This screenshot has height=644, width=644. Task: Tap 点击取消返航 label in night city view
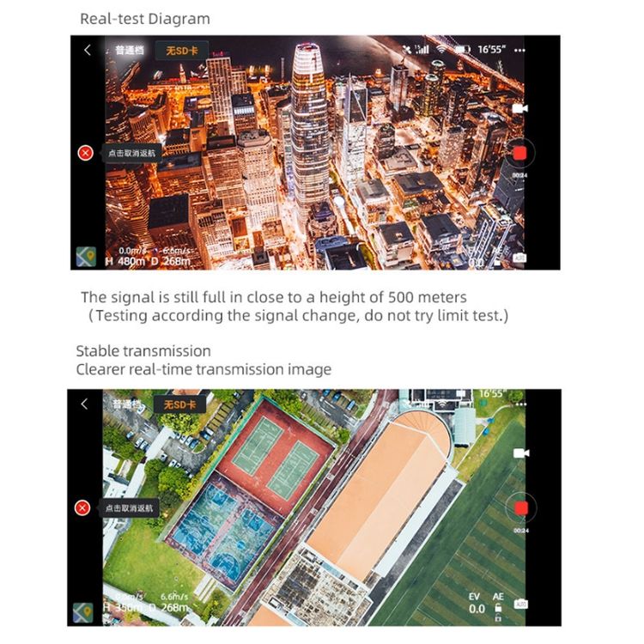pyautogui.click(x=131, y=153)
